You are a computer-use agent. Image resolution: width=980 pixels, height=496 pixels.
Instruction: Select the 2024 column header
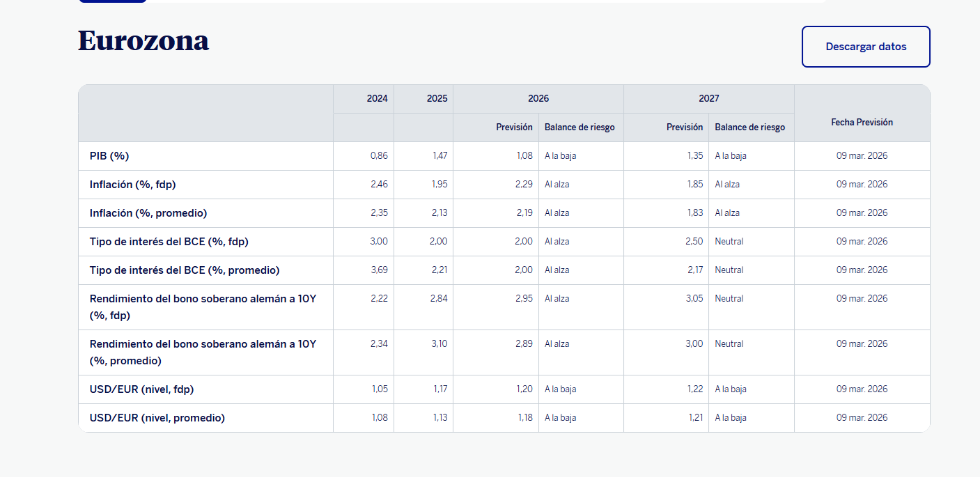click(x=377, y=99)
